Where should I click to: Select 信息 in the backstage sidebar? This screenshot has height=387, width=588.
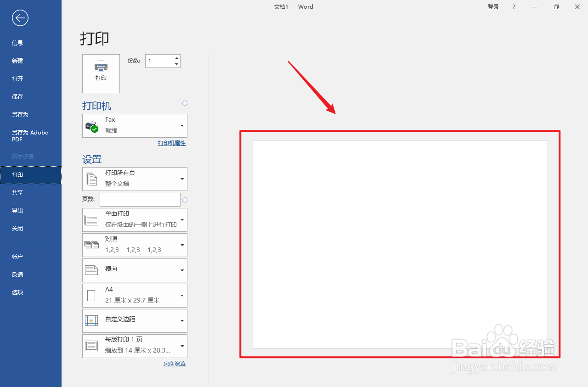31,43
